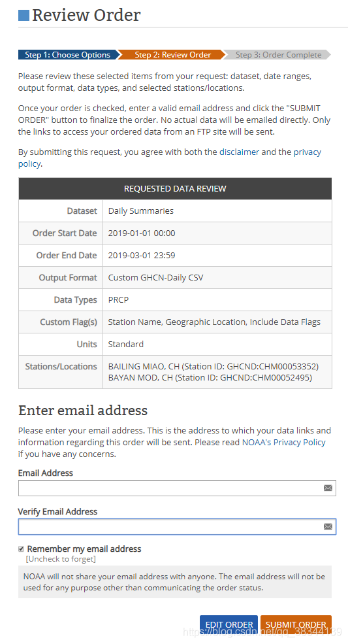Select Step 2: Review Order tab

173,55
